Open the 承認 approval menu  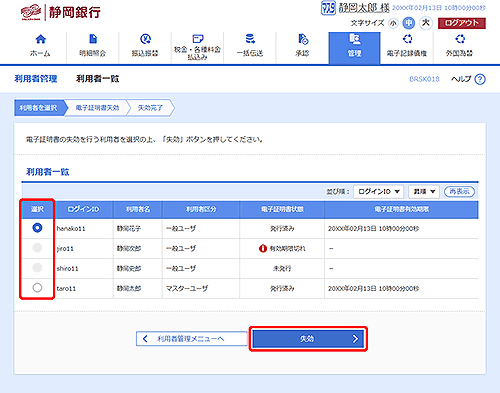click(x=302, y=47)
